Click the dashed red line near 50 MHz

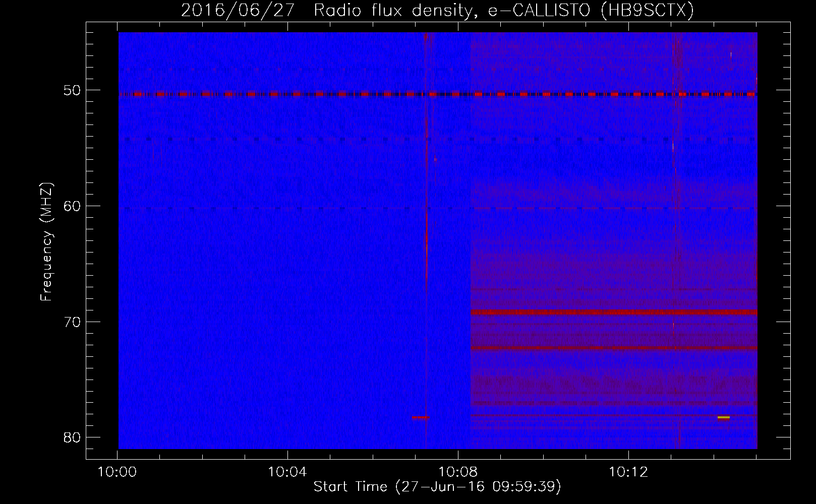438,94
